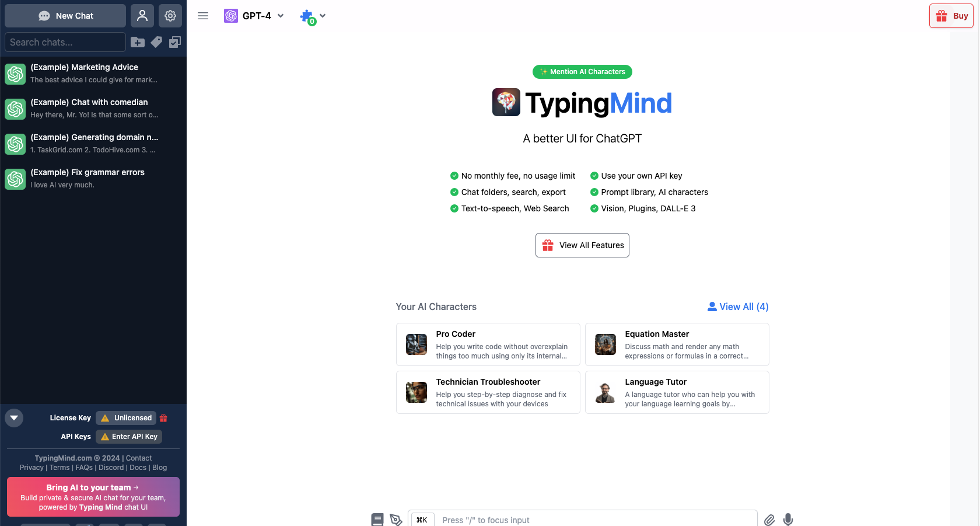Open (Example) Marketing Advice chat

93,74
